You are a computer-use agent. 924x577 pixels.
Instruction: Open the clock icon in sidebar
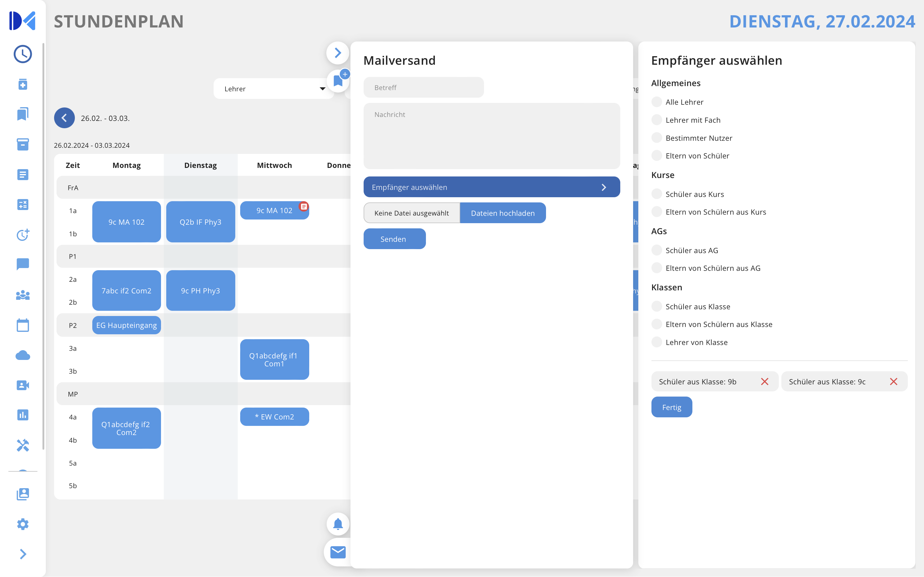[x=23, y=54]
